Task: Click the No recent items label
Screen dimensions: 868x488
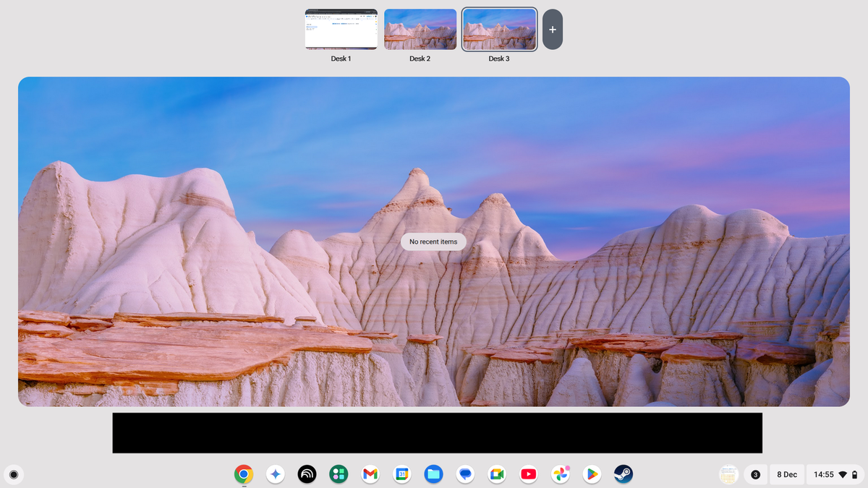Action: (x=434, y=241)
